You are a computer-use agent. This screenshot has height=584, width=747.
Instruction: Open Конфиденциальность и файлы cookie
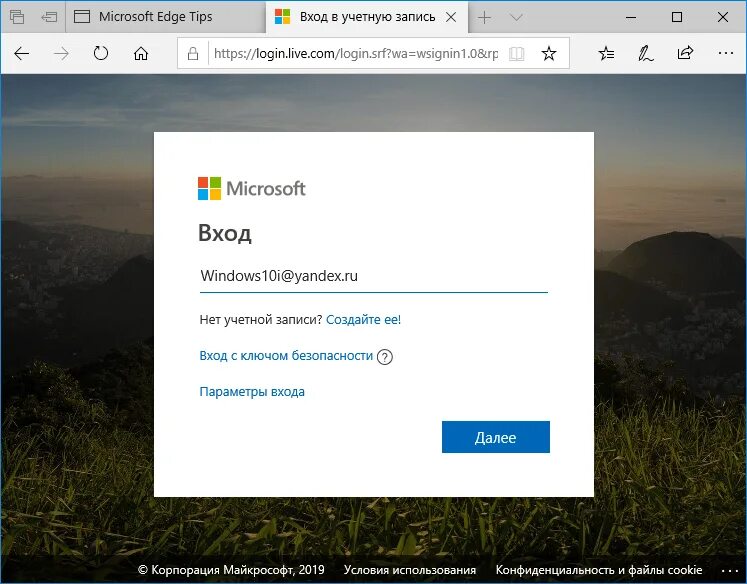click(599, 570)
